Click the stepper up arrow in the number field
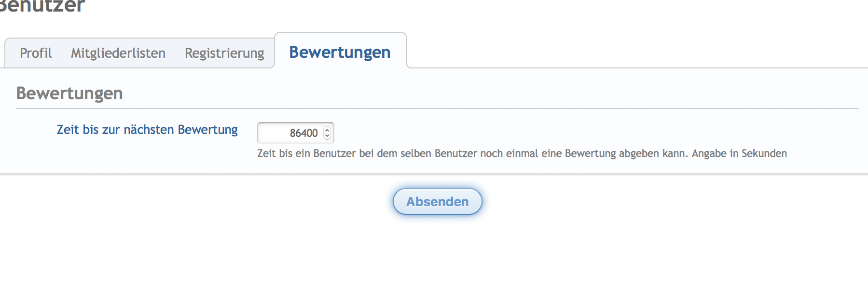 point(327,130)
